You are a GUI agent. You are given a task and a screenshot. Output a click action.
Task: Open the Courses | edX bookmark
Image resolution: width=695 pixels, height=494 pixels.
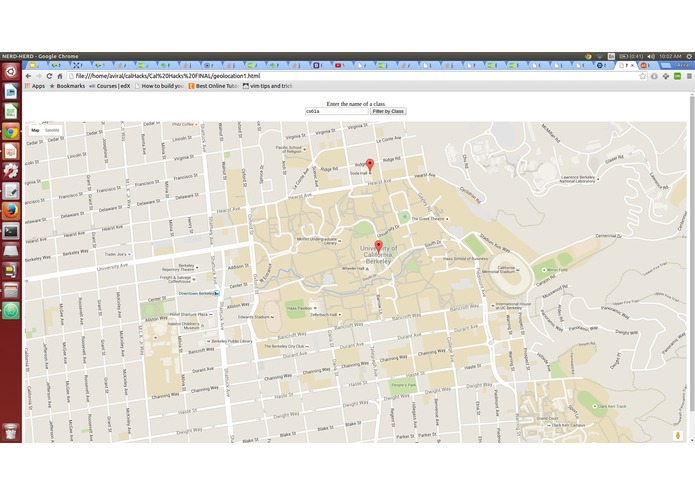(110, 86)
